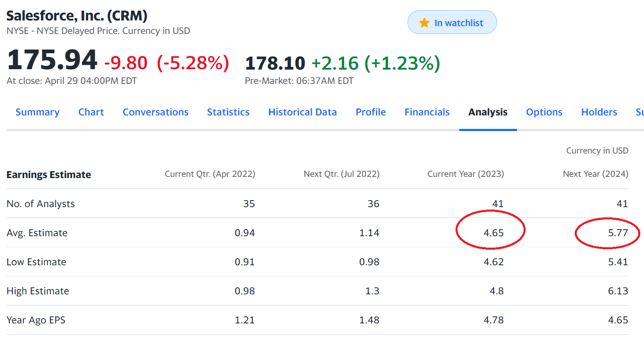Open the Conversations tab
The height and width of the screenshot is (341, 644).
click(155, 112)
